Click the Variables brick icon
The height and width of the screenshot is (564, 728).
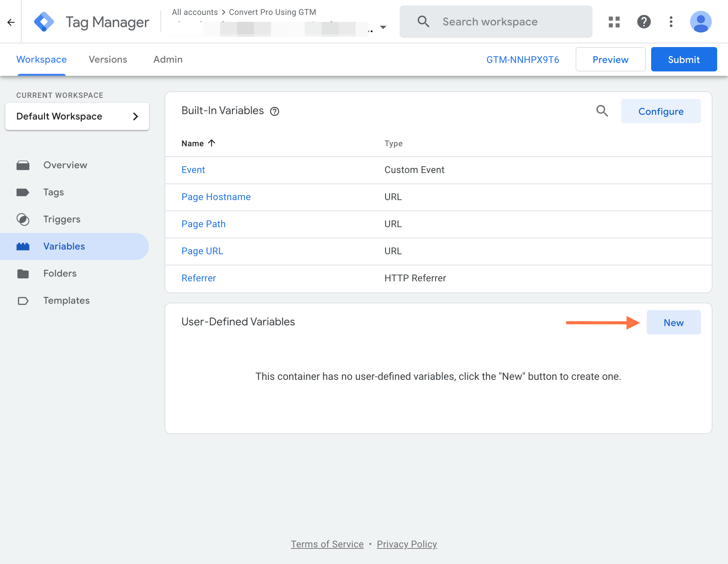pyautogui.click(x=23, y=246)
